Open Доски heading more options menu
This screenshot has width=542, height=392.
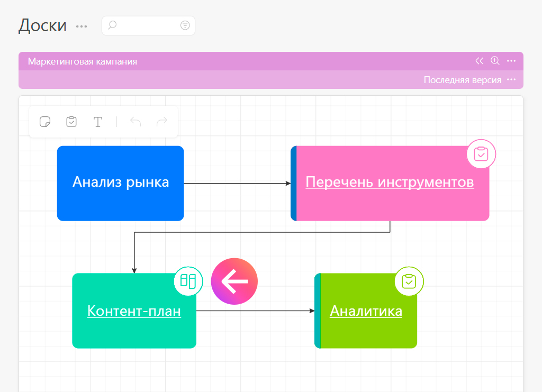click(x=82, y=26)
